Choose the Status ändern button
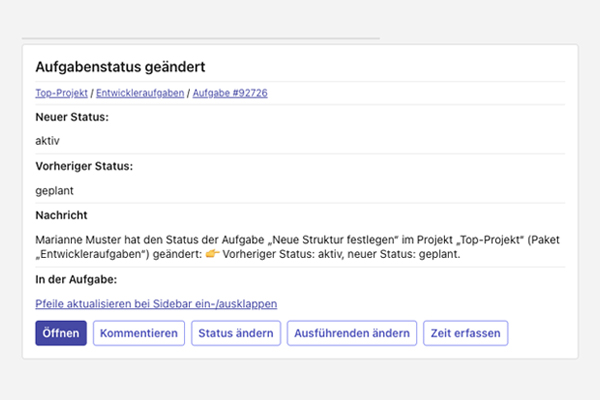The width and height of the screenshot is (600, 400). pyautogui.click(x=236, y=333)
